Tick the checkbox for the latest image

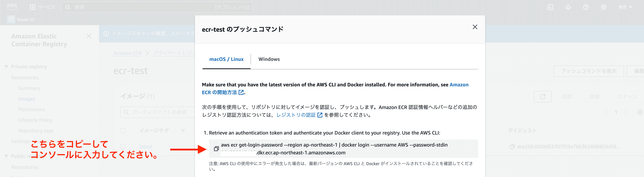click(123, 147)
